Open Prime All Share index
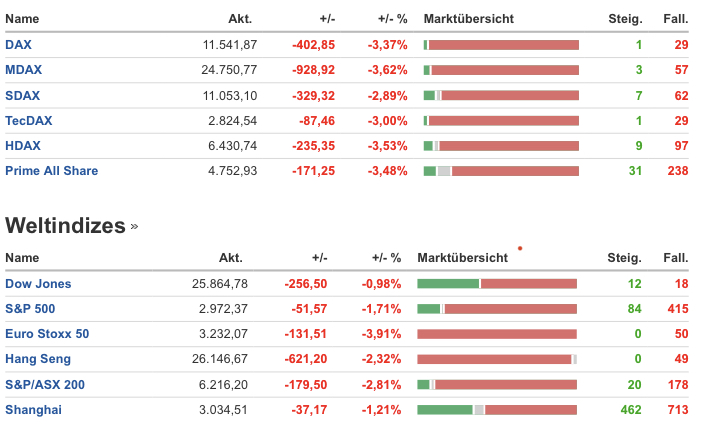 [52, 171]
